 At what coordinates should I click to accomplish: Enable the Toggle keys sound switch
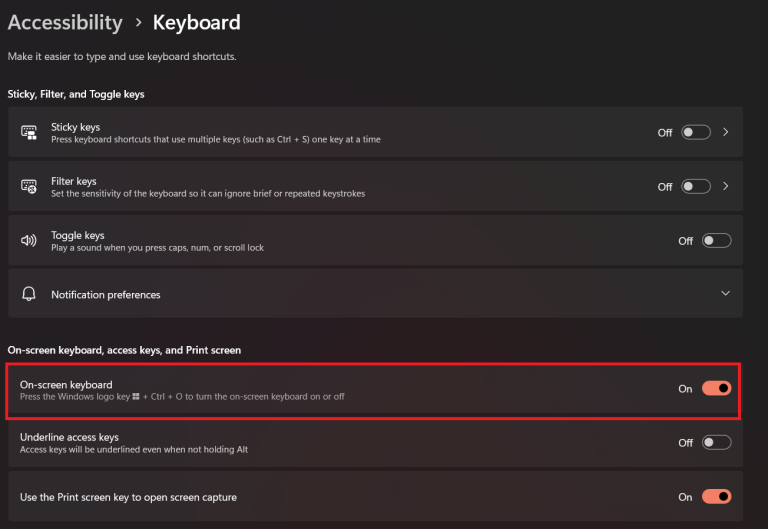click(x=716, y=241)
